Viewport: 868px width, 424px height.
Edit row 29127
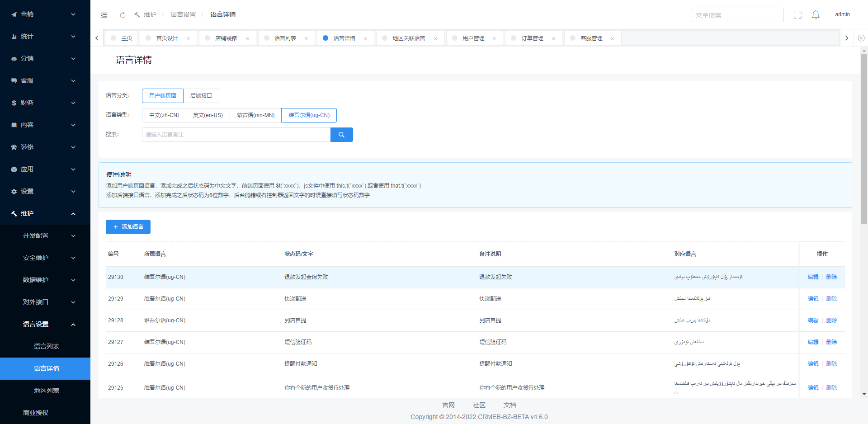point(813,342)
